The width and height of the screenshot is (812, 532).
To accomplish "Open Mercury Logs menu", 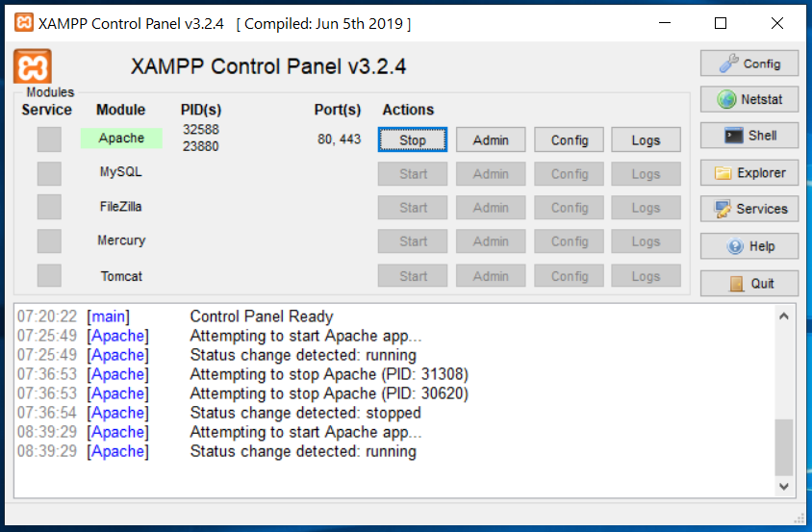I will pyautogui.click(x=646, y=241).
